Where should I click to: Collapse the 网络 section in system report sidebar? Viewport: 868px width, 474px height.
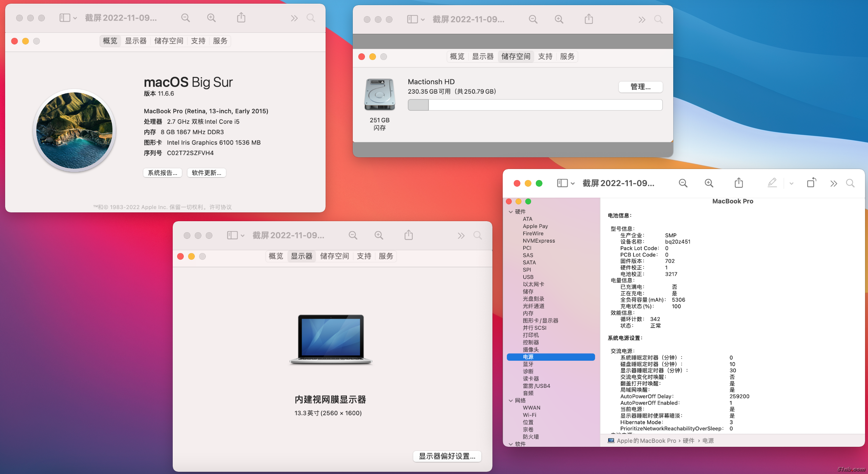511,401
